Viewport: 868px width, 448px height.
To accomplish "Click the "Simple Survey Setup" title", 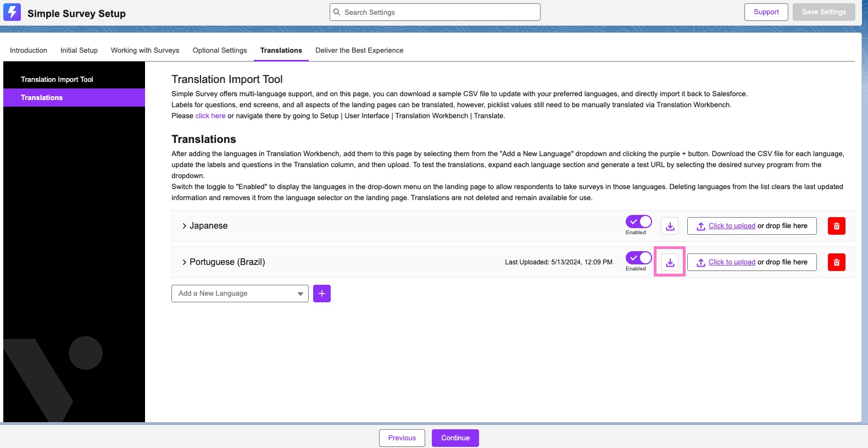I will coord(76,14).
